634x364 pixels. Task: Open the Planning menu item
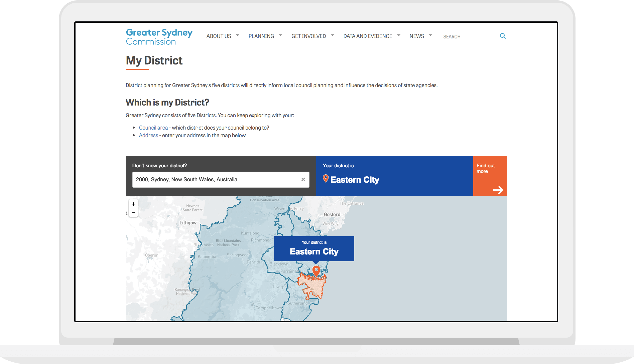(x=261, y=36)
